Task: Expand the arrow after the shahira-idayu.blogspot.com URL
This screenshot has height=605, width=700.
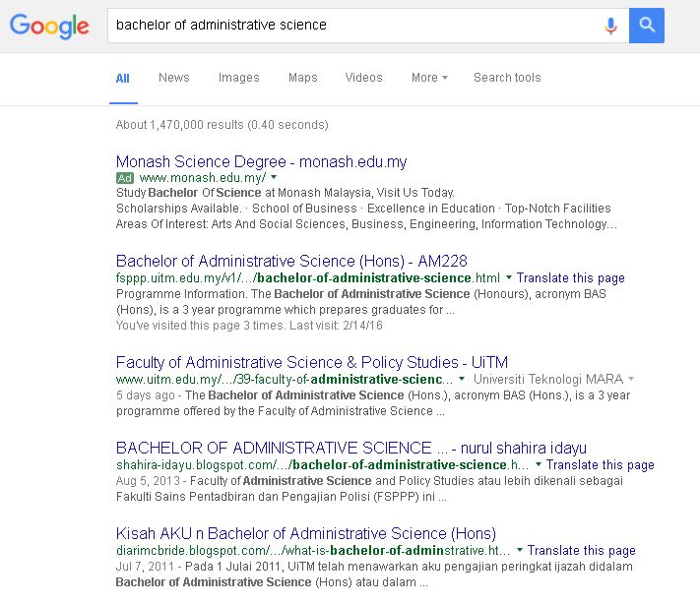Action: click(x=539, y=464)
